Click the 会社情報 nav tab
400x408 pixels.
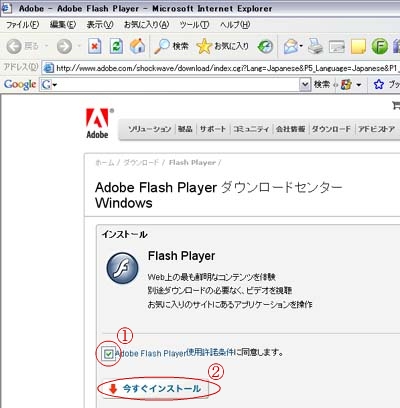[x=291, y=129]
